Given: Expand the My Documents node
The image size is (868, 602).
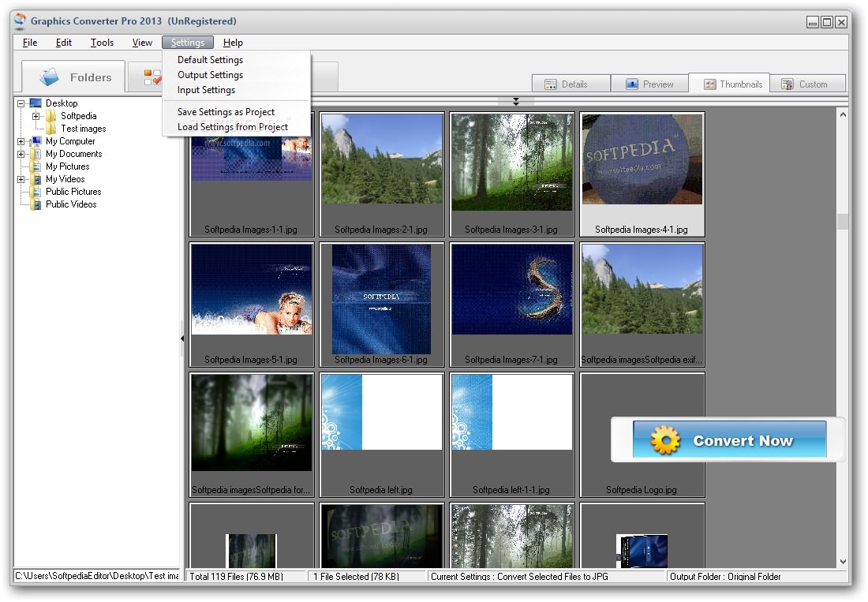Looking at the screenshot, I should point(21,155).
